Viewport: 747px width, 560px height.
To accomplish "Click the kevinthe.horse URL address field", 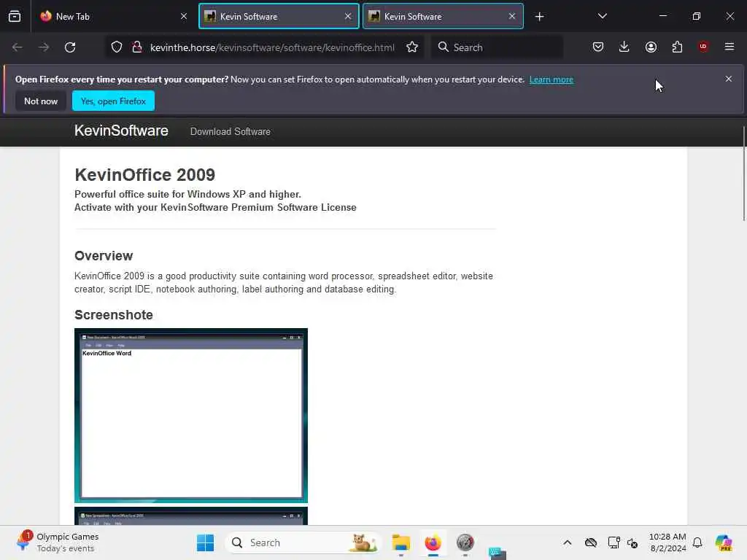I will (x=272, y=47).
